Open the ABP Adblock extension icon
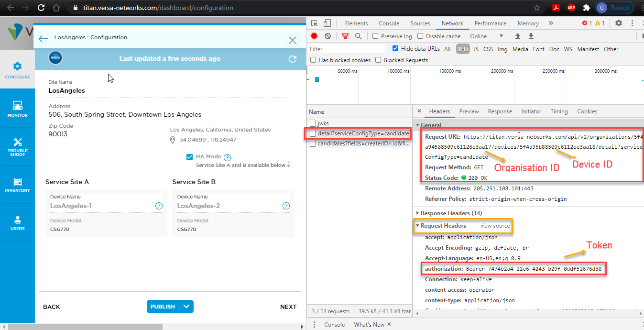 pyautogui.click(x=571, y=8)
